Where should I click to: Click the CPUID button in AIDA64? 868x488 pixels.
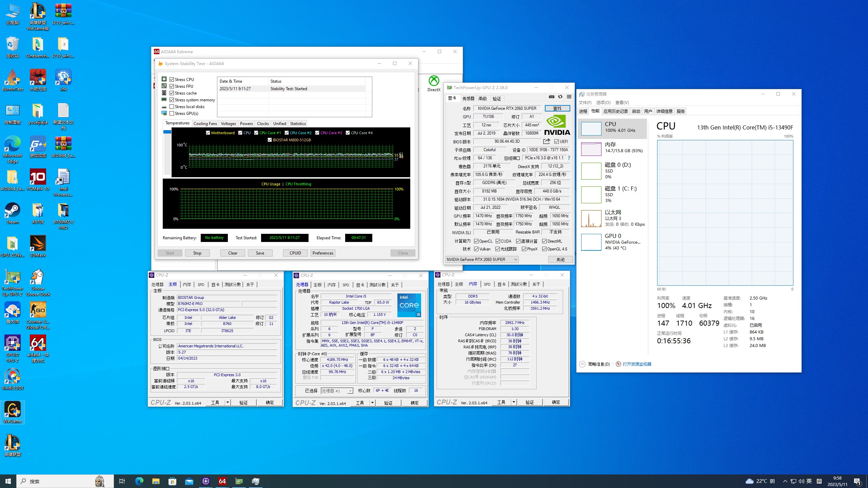pos(295,253)
